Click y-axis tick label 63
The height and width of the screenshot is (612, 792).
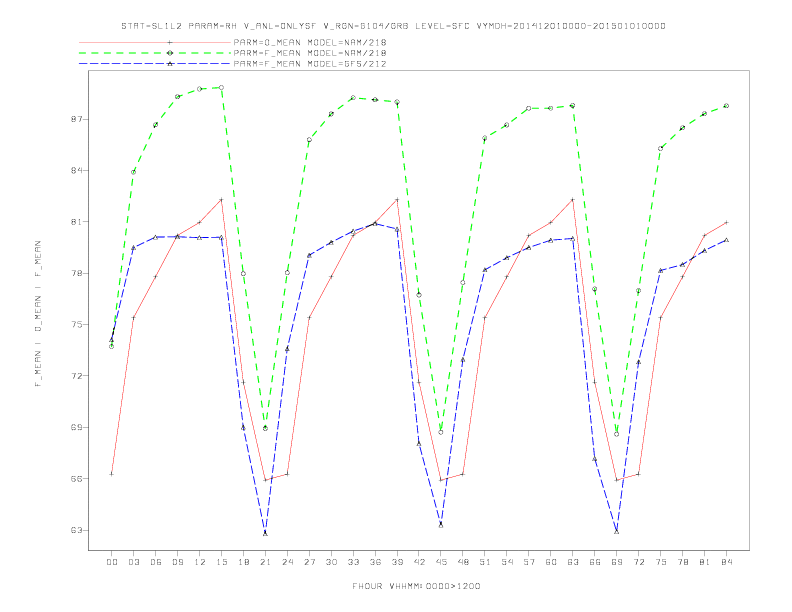tap(76, 530)
